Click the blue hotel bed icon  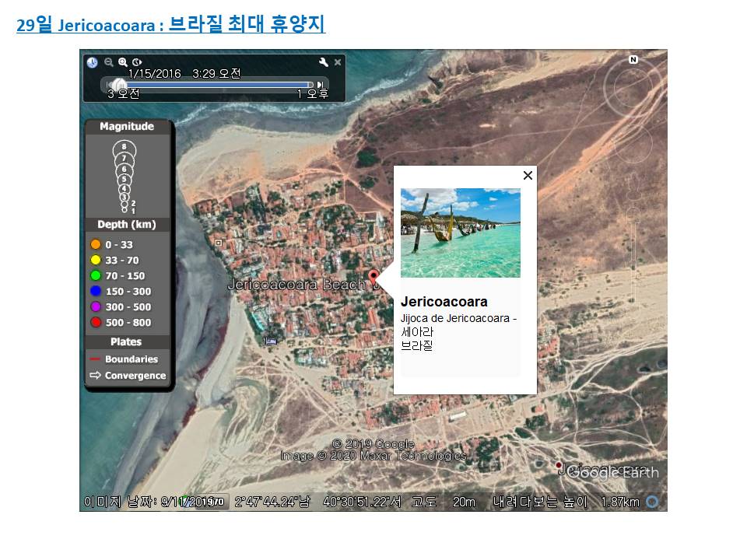point(271,341)
